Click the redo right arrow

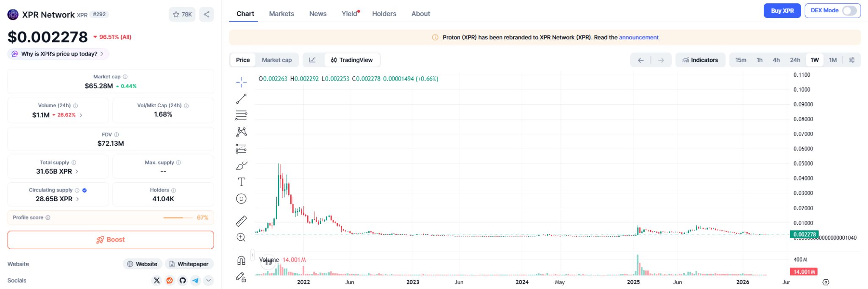coord(661,60)
